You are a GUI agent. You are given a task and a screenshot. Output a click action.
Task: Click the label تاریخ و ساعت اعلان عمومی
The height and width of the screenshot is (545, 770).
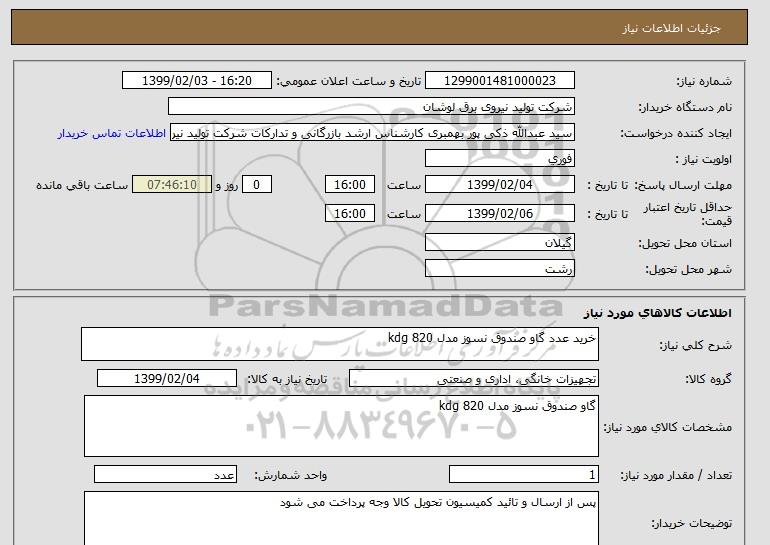click(349, 82)
